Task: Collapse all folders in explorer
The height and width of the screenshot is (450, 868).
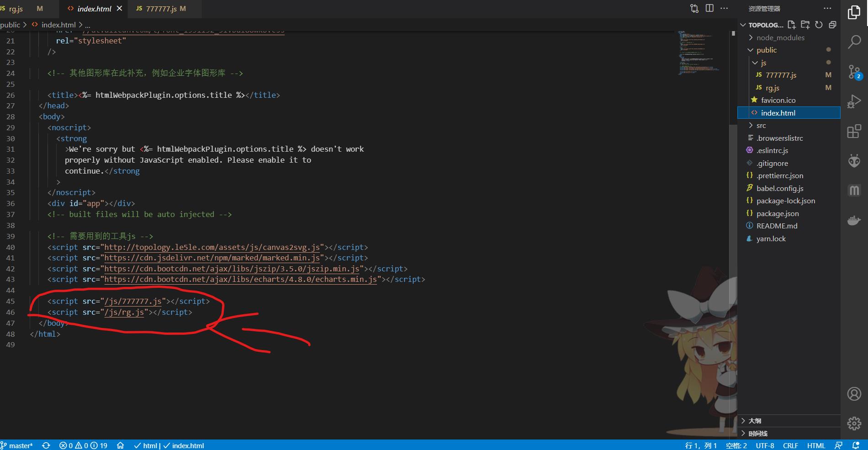Action: (832, 25)
